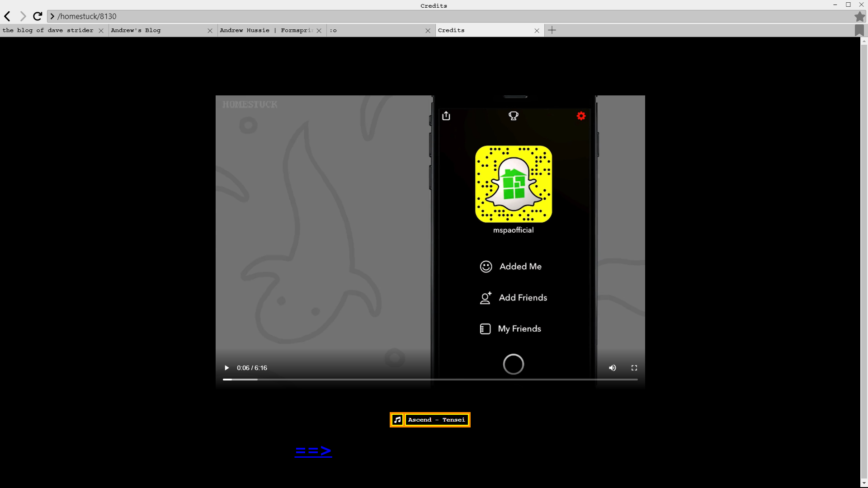The height and width of the screenshot is (488, 868).
Task: Mute the video volume
Action: (x=612, y=368)
